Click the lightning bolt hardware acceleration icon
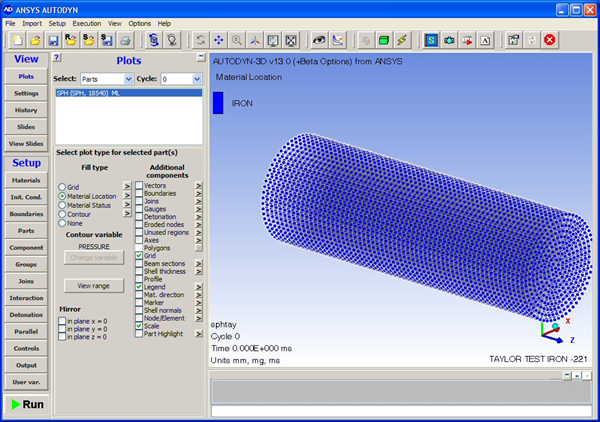Image resolution: width=600 pixels, height=422 pixels. pos(402,40)
